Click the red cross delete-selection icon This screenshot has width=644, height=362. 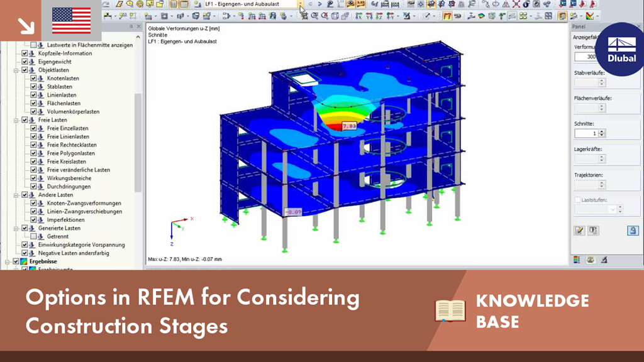516,4
